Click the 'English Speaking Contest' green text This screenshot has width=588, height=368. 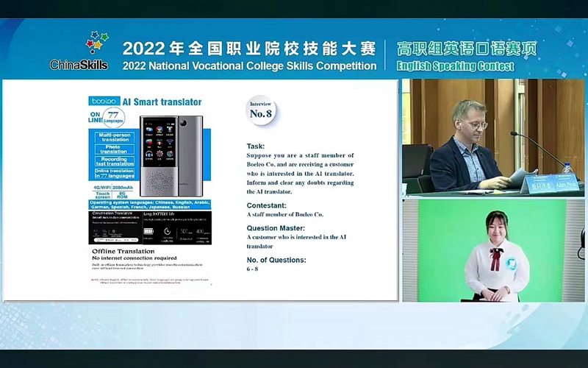coord(455,66)
